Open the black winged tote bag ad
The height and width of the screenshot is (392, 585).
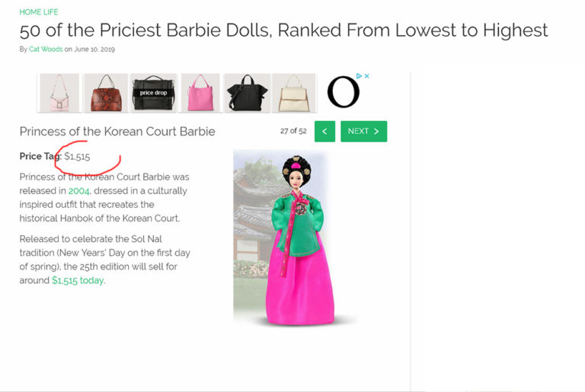(247, 93)
